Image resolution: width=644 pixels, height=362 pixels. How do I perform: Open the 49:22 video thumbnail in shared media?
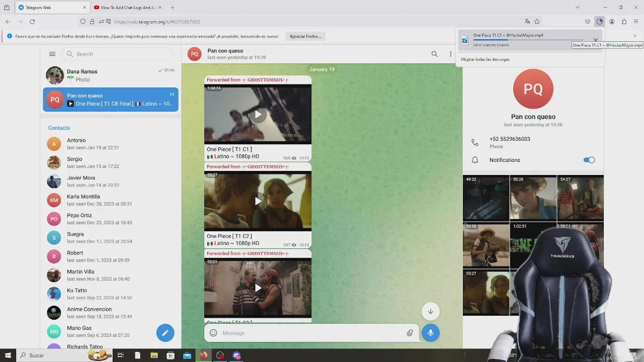pyautogui.click(x=486, y=198)
